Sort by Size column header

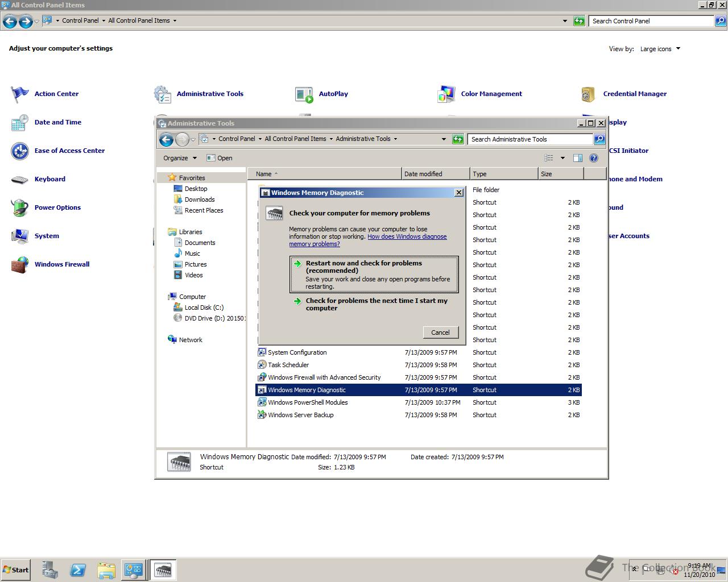pos(561,174)
